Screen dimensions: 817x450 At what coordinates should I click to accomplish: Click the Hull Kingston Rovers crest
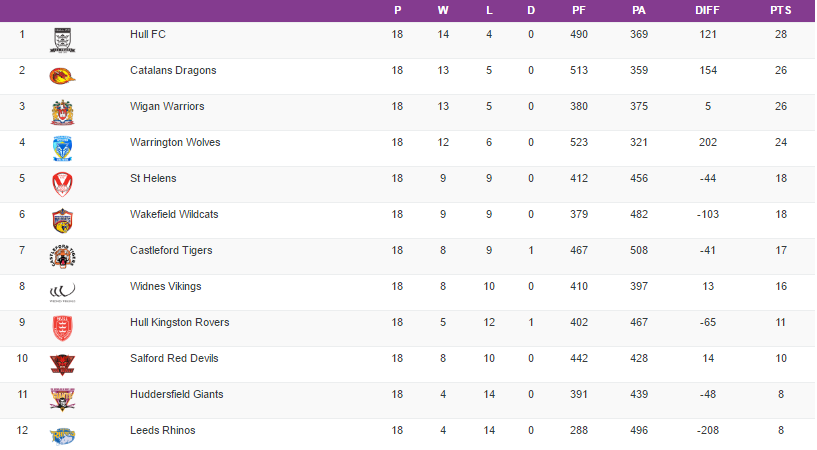(62, 328)
